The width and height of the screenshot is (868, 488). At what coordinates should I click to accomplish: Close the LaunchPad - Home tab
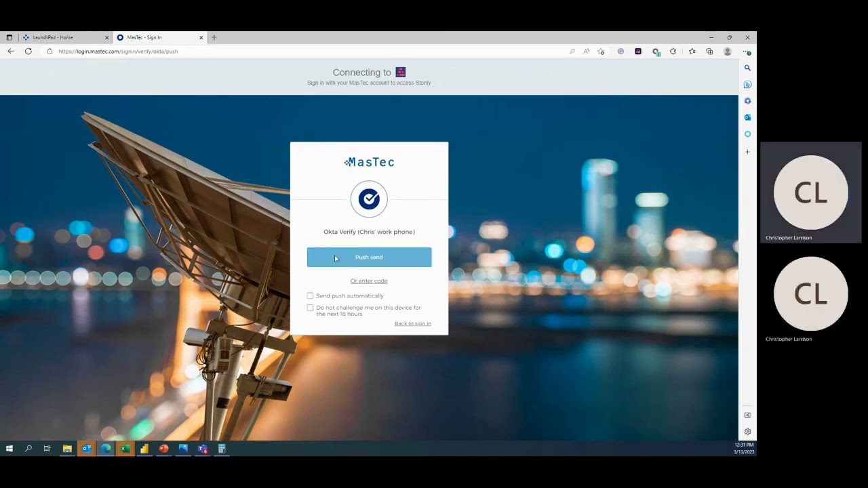(x=106, y=37)
